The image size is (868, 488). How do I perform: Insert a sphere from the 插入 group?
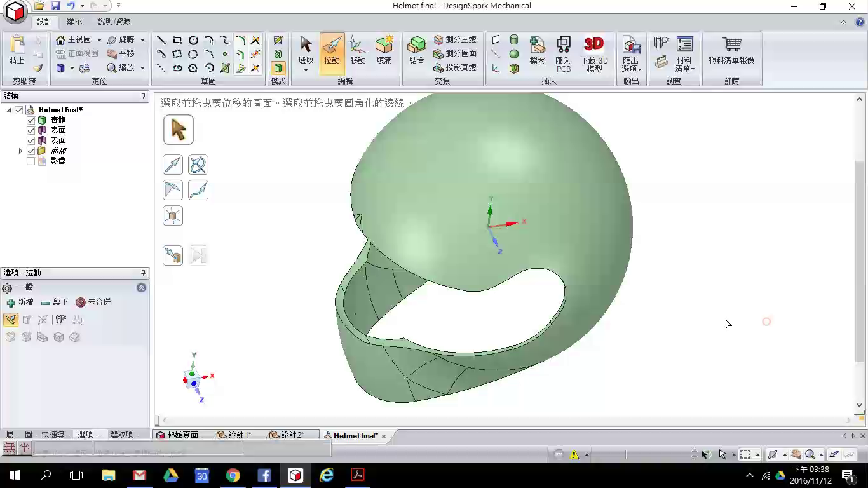514,54
